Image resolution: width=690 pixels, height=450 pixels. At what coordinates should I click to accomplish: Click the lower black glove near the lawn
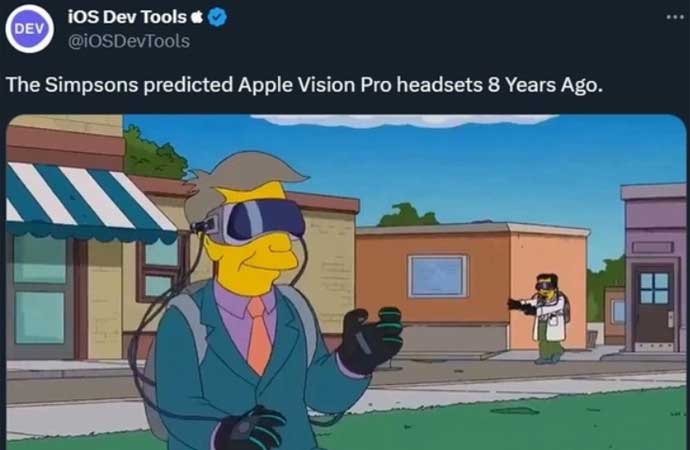[x=250, y=428]
